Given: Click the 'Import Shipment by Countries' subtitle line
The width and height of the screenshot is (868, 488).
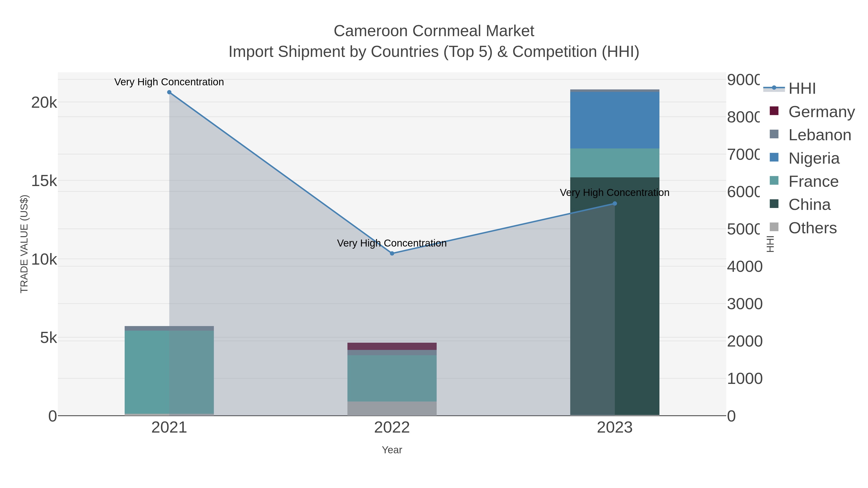Looking at the screenshot, I should tap(434, 52).
